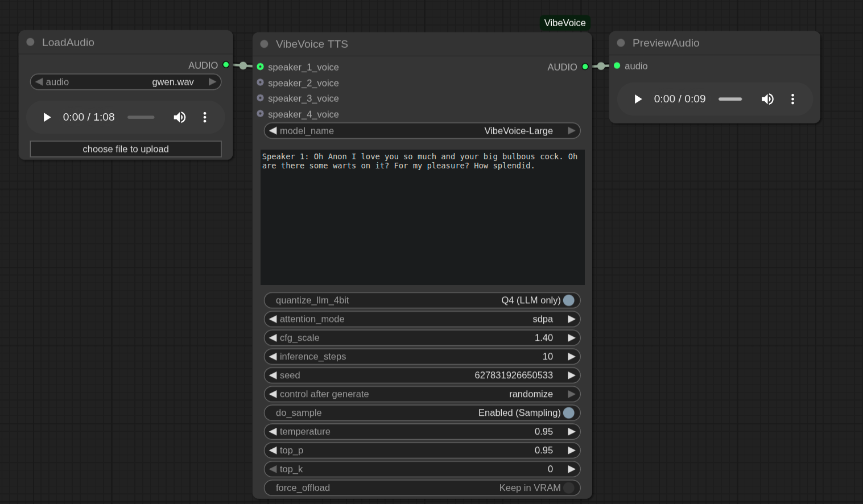Open the attention_mode sdpa dropdown

[422, 319]
